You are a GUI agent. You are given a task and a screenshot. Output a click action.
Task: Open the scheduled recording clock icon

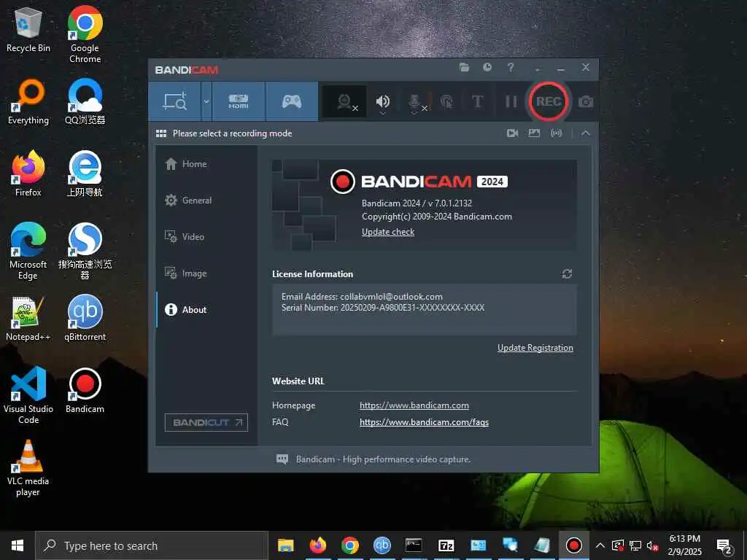pos(487,67)
